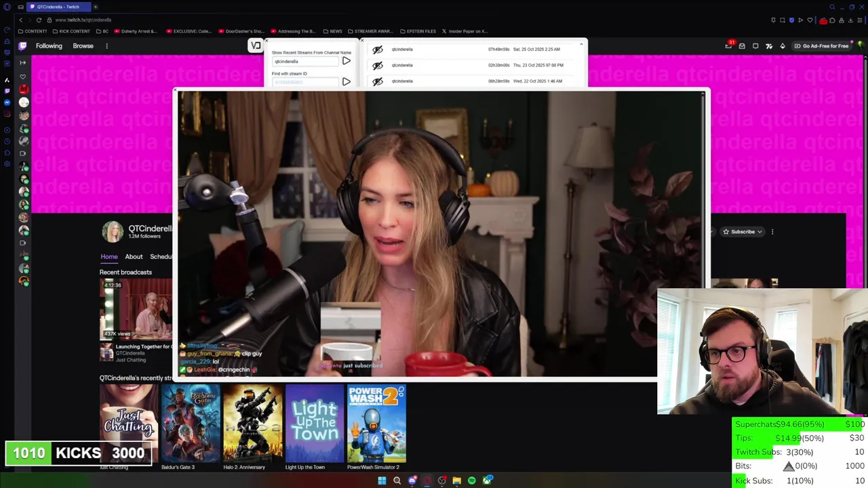Viewport: 868px width, 488px height.
Task: Open the KICK CONTENT bookmark folder
Action: [x=71, y=31]
